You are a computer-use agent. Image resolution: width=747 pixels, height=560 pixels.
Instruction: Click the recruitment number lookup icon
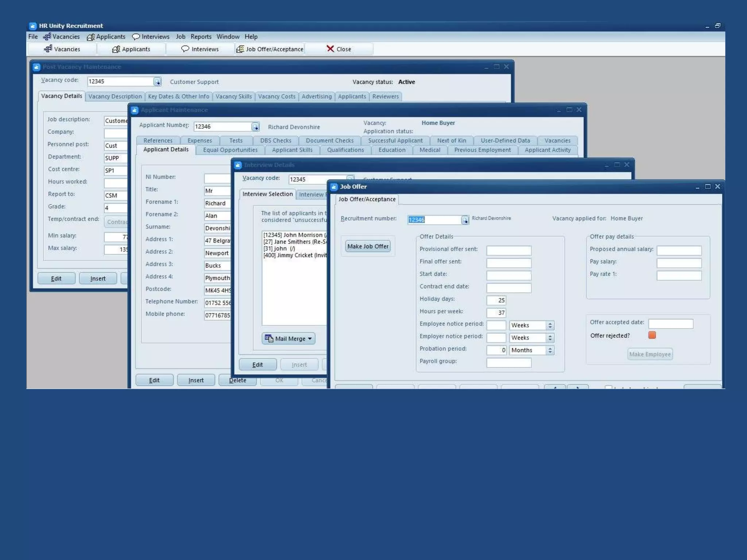[465, 220]
